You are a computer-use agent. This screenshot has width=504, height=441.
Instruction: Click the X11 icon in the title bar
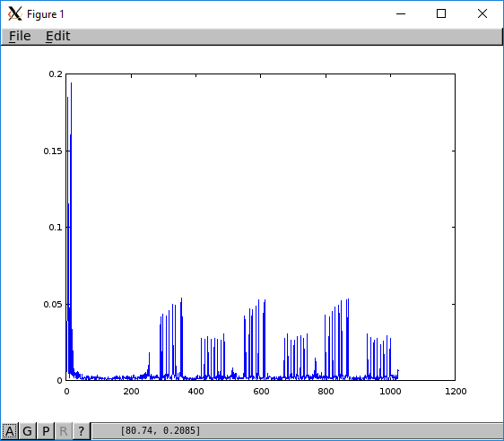click(14, 13)
